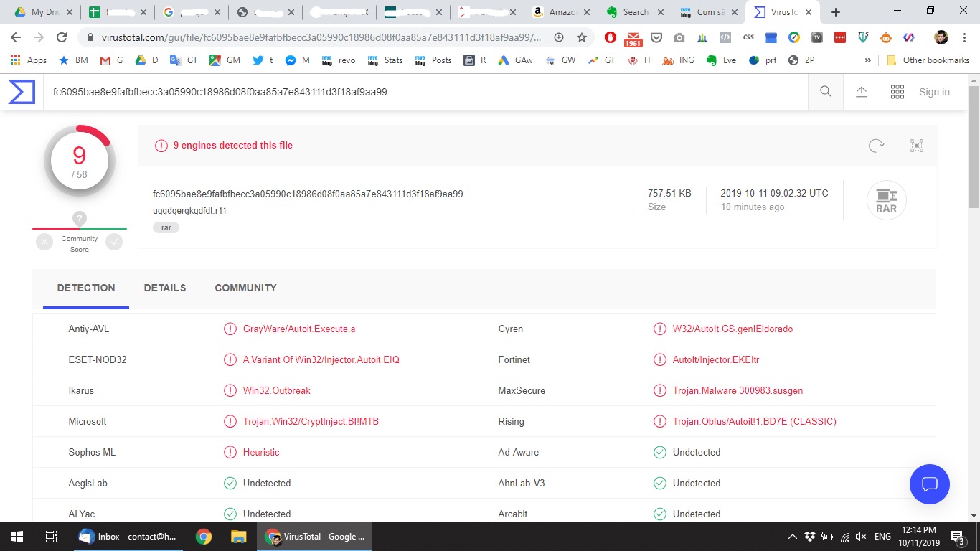Open the file relationship graph icon
This screenshot has width=980, height=551.
pos(917,146)
